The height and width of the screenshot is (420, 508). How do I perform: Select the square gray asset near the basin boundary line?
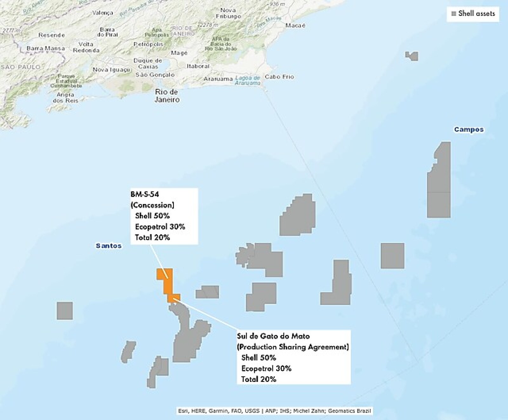tap(393, 256)
